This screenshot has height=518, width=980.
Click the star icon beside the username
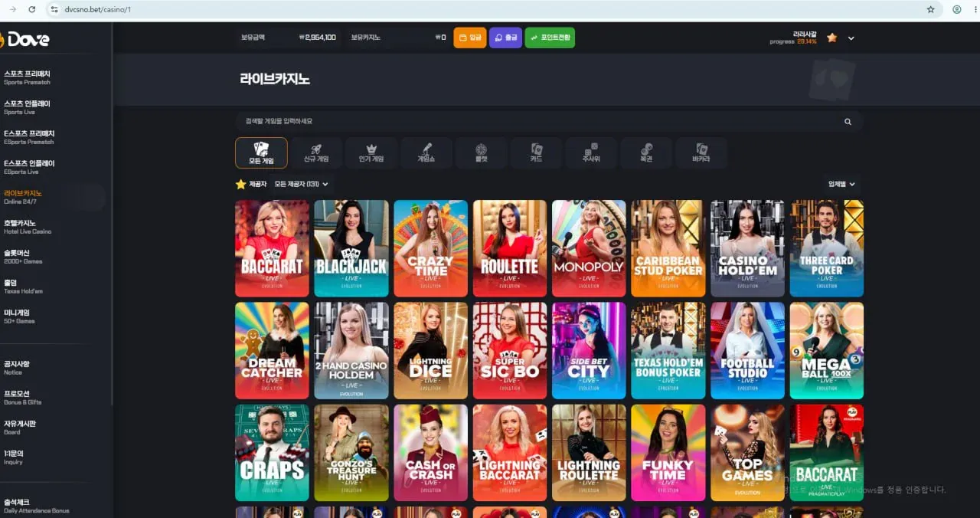[x=831, y=38]
